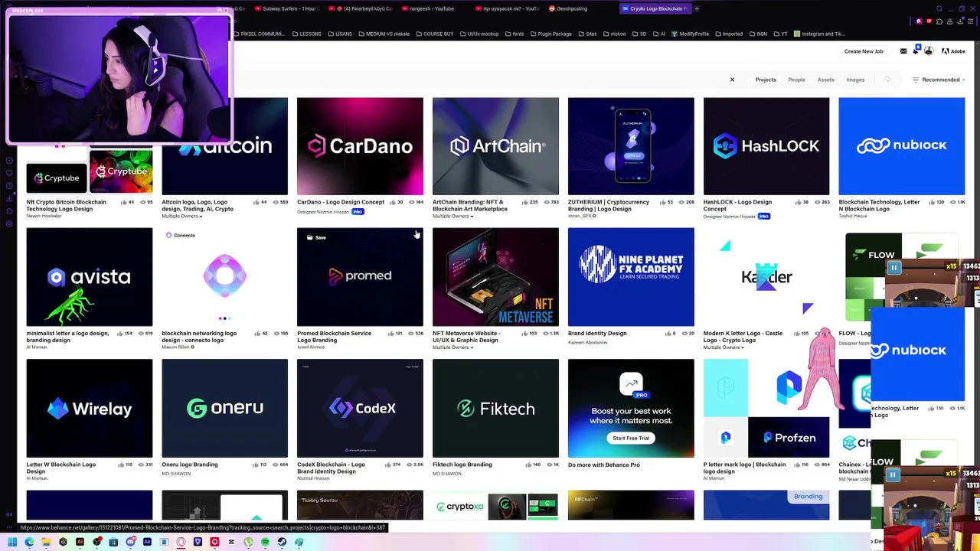
Task: Open the ZUTHERIUM cryptocurrency phone thumbnail
Action: (x=631, y=146)
